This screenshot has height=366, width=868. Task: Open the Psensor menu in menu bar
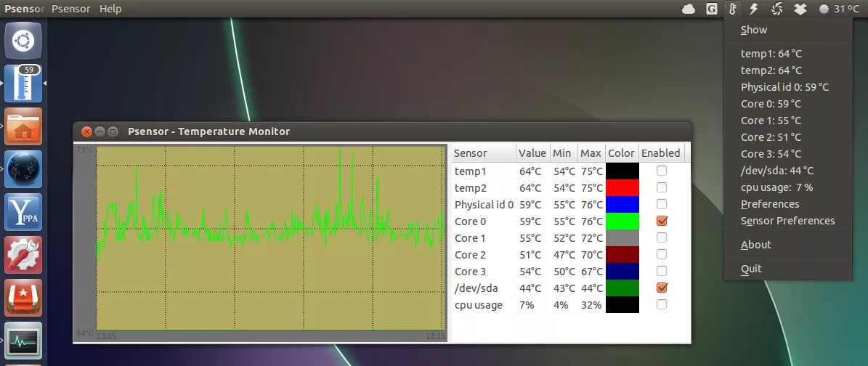[x=71, y=9]
